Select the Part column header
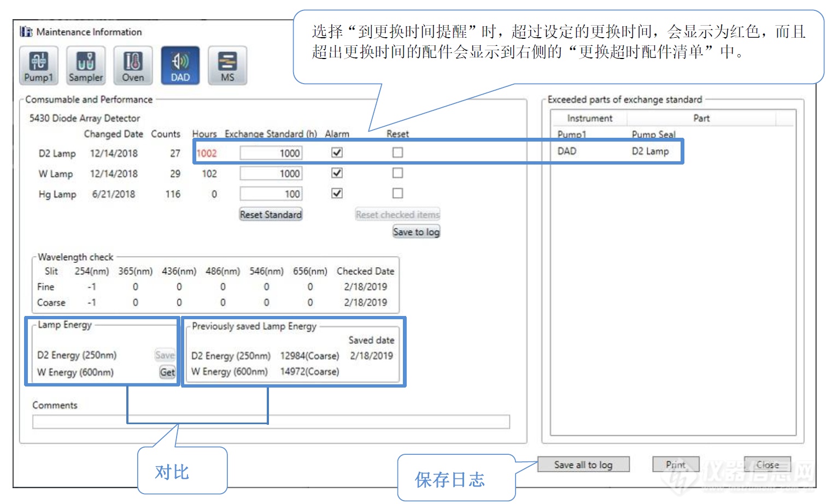 (x=701, y=118)
